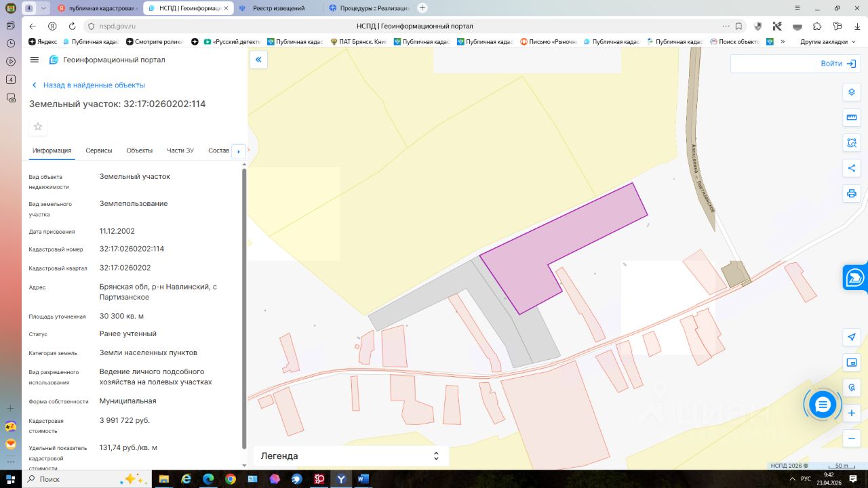Collapse the left info panel
This screenshot has width=868, height=488.
(x=258, y=60)
